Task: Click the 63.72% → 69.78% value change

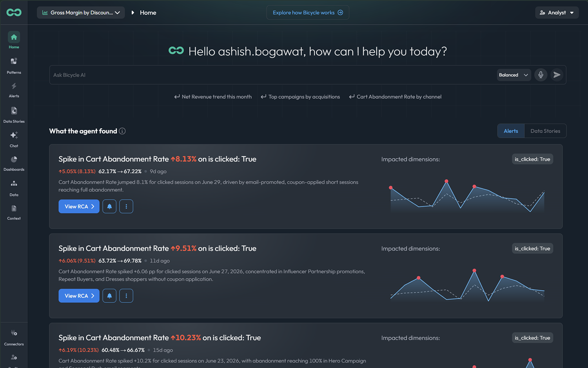Action: coord(120,261)
